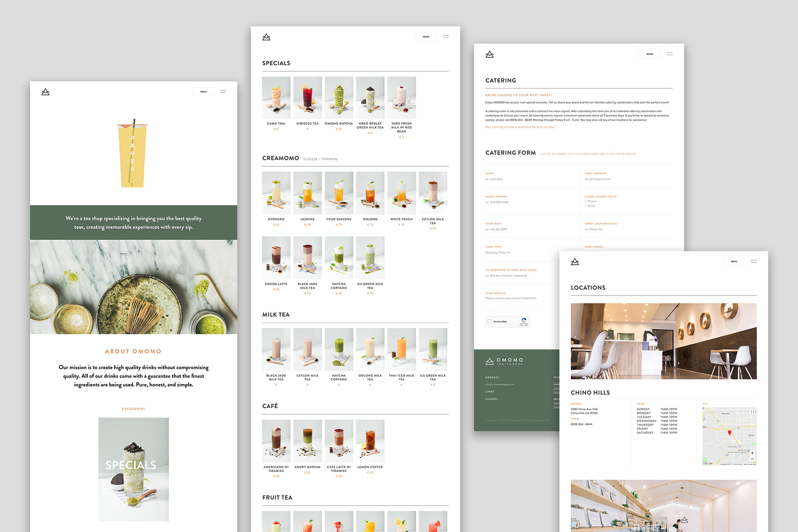Open the Accessibility link in the footer
The image size is (798, 532).
[491, 399]
